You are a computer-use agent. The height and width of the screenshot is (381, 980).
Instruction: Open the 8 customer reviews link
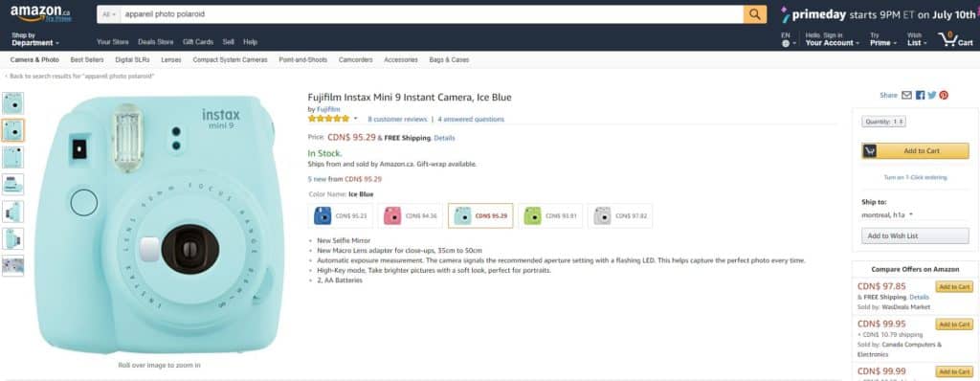pyautogui.click(x=397, y=119)
